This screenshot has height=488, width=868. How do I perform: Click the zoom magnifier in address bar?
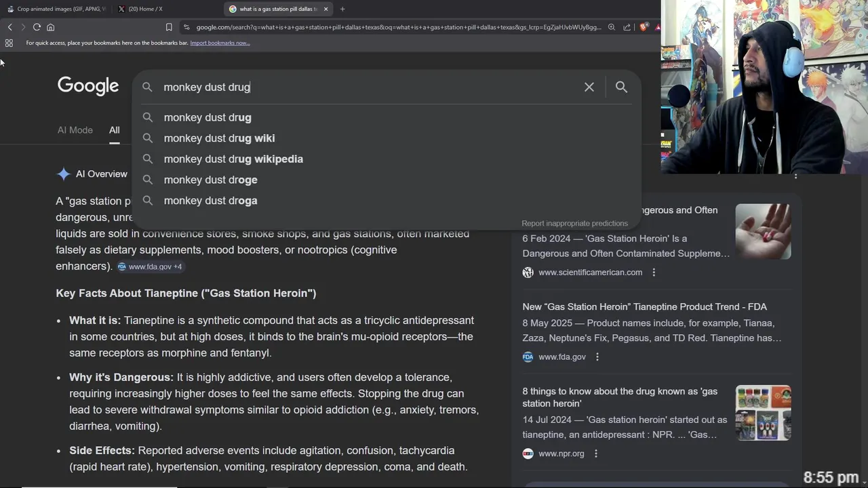point(612,27)
